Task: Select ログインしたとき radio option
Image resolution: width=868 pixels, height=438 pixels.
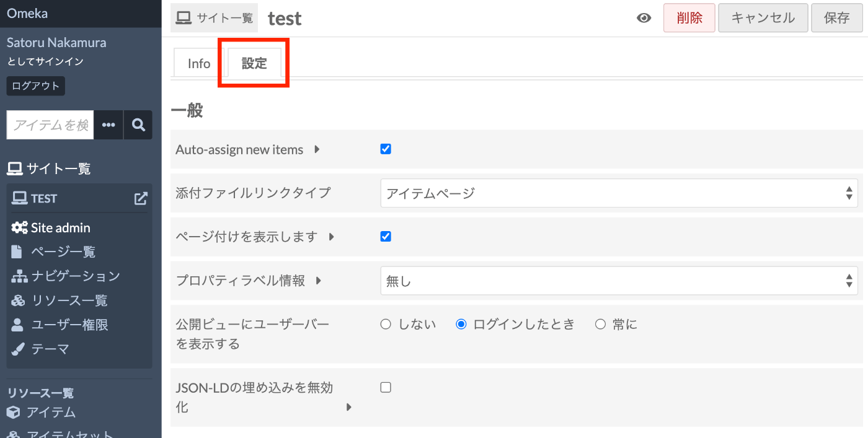Action: pos(461,324)
